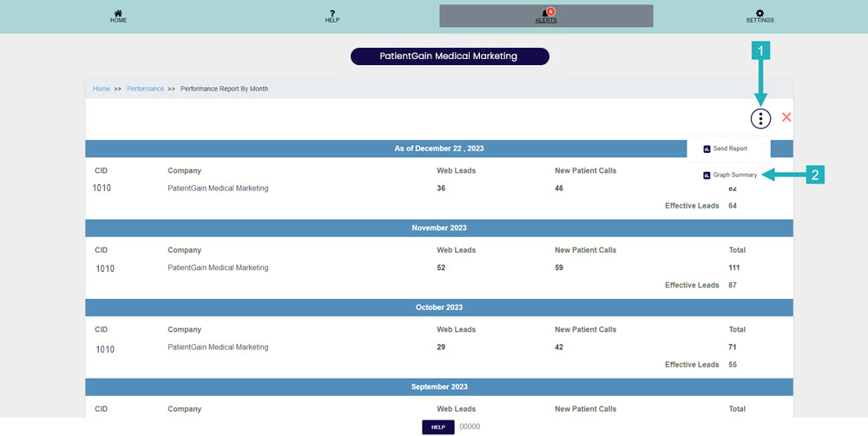This screenshot has width=868, height=436.
Task: Click October Total value 71
Action: tap(733, 347)
